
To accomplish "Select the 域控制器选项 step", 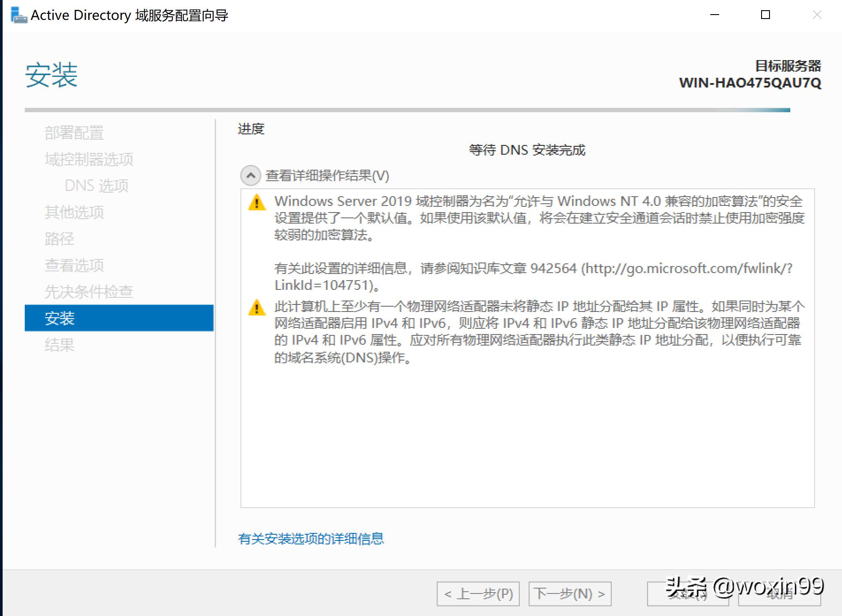I will coord(89,160).
